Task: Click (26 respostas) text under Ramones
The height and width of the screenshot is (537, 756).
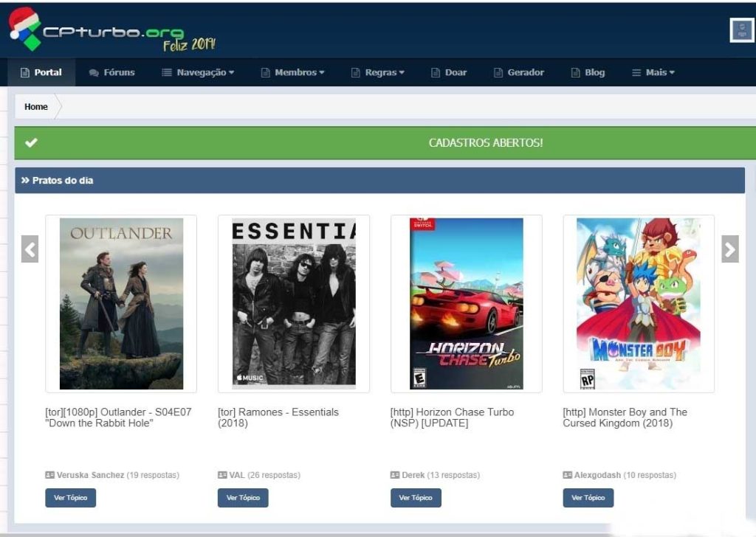Action: [274, 475]
